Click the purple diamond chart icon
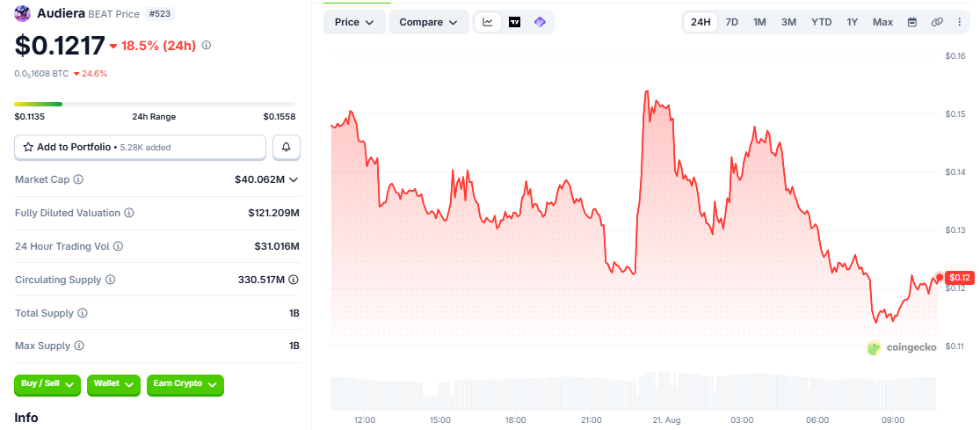This screenshot has width=980, height=430. 540,22
